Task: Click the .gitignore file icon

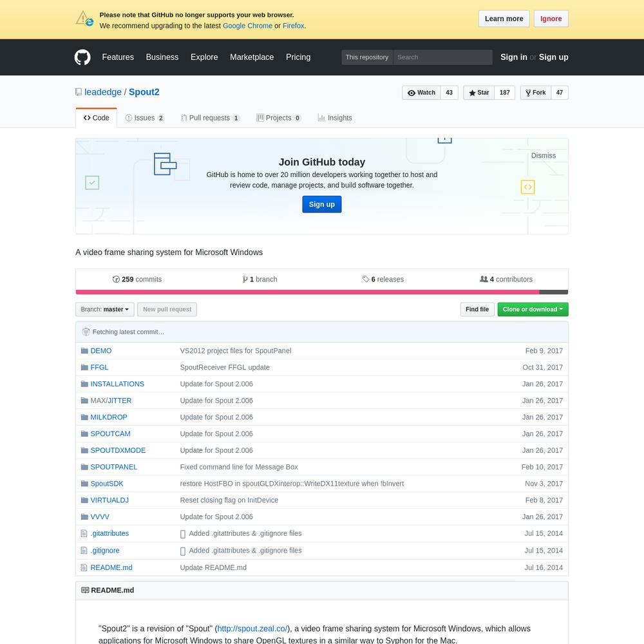Action: (84, 551)
